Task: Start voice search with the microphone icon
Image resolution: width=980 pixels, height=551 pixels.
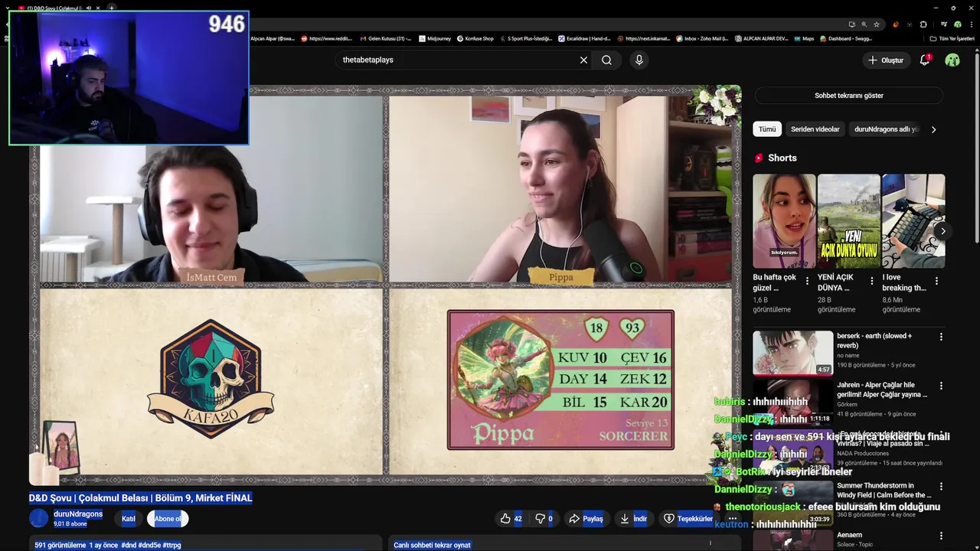Action: click(x=639, y=60)
